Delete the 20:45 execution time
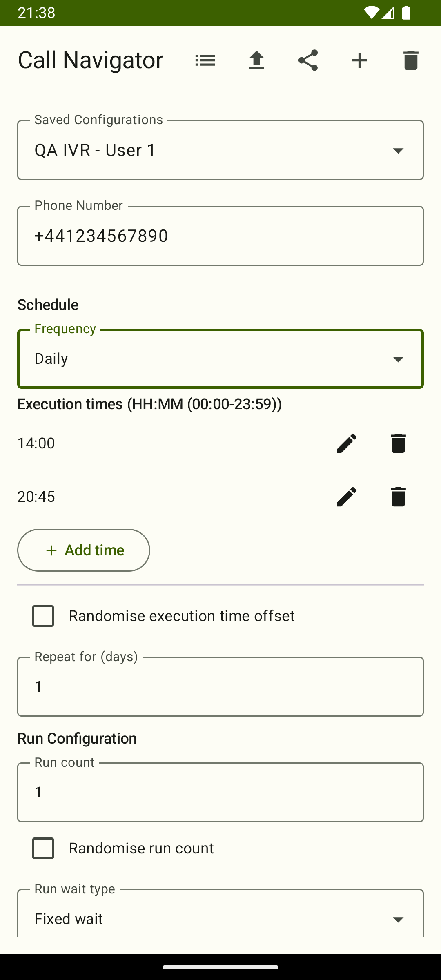Viewport: 441px width, 980px height. 398,497
